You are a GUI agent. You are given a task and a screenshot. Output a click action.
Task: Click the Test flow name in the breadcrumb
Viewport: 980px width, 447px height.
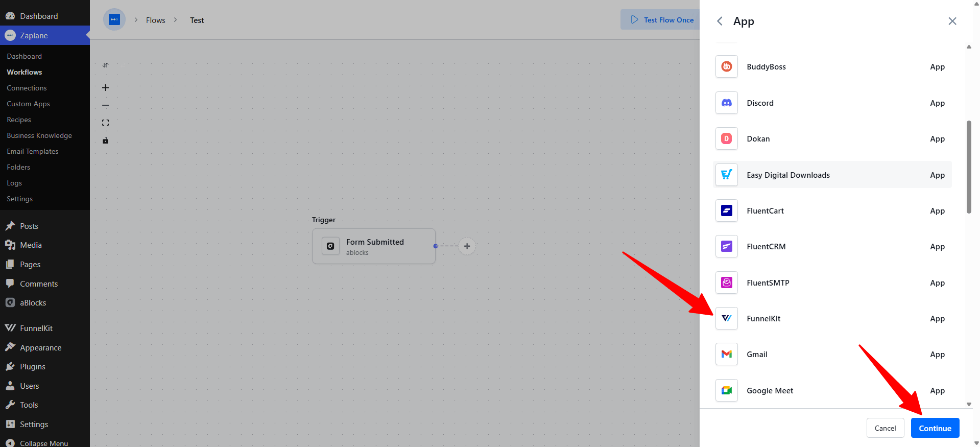(x=197, y=20)
